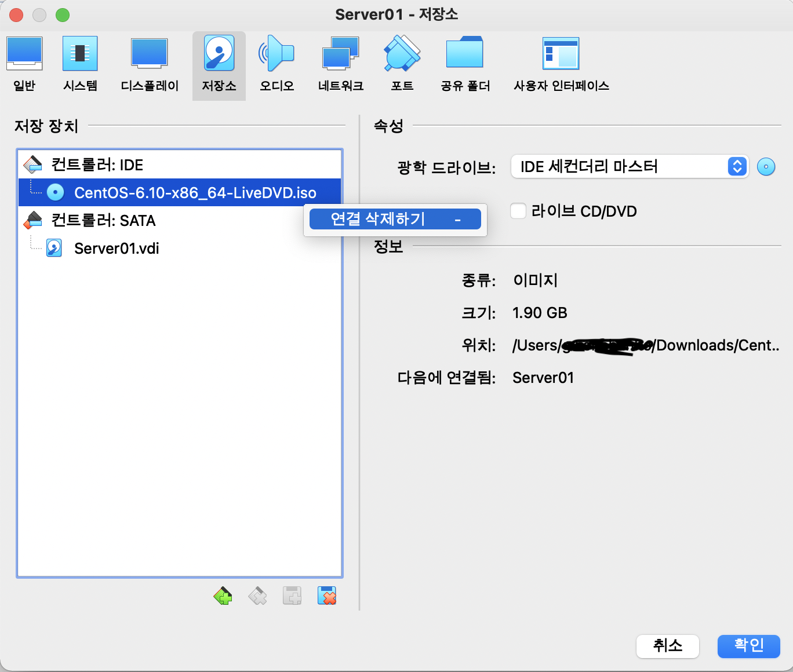The height and width of the screenshot is (672, 793).
Task: Click the optical disk chooser icon beside drive dropdown
Action: pos(766,167)
